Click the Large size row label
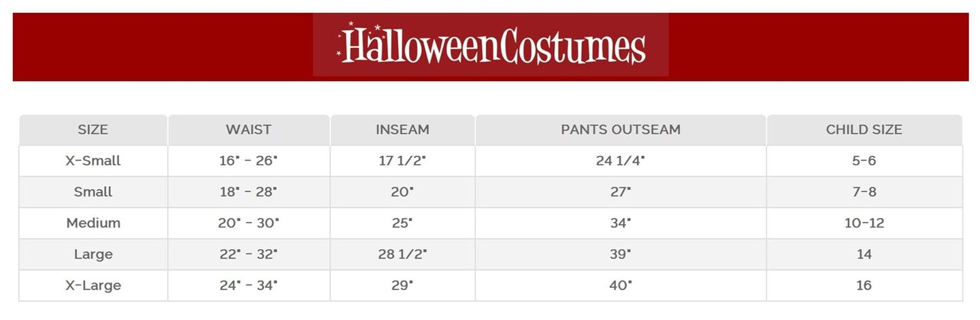 click(93, 255)
